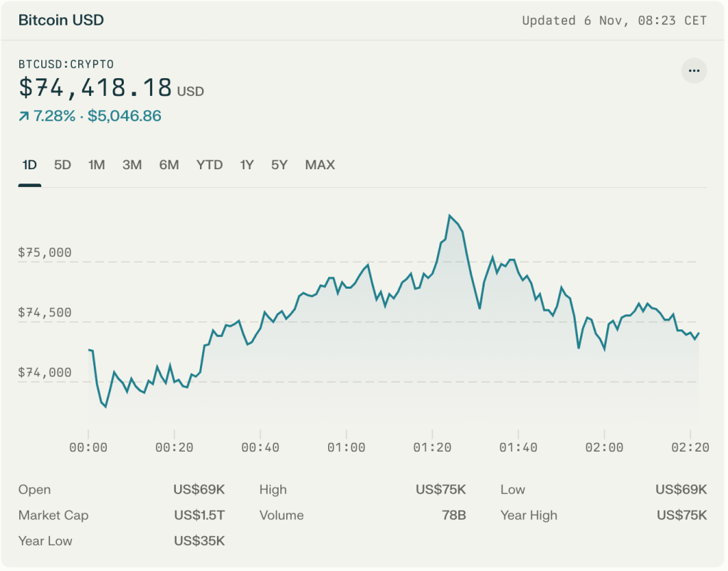Click the 7.28% percentage change value
728x571 pixels.
tap(55, 115)
